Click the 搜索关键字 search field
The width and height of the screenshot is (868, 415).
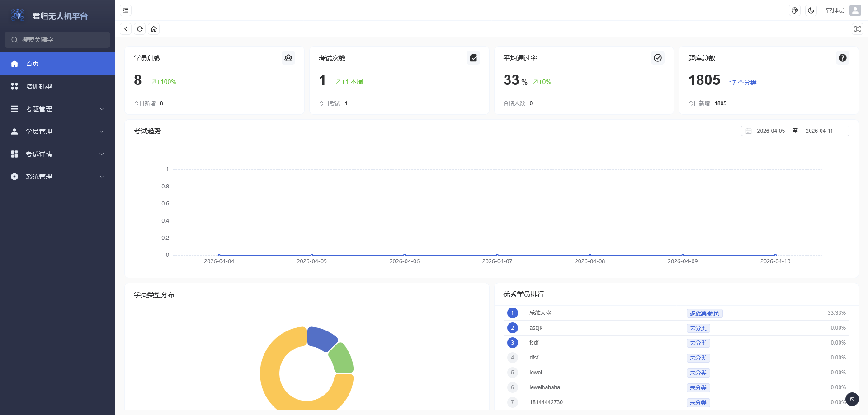point(57,40)
